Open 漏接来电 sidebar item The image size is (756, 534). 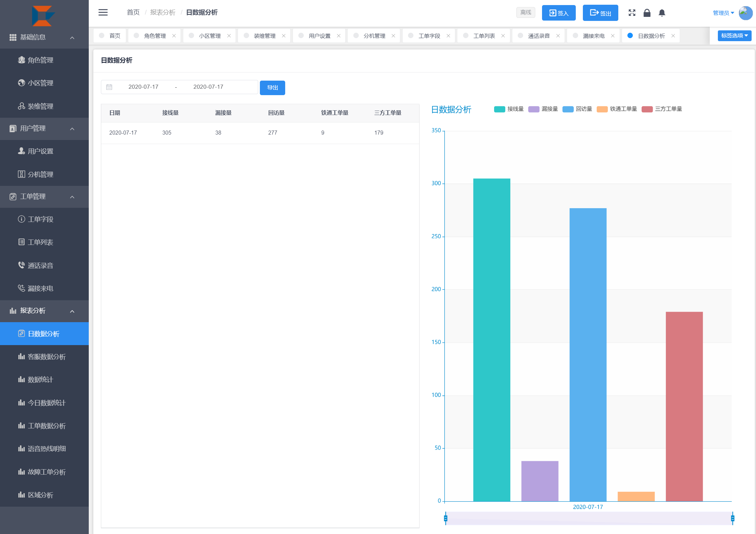40,288
